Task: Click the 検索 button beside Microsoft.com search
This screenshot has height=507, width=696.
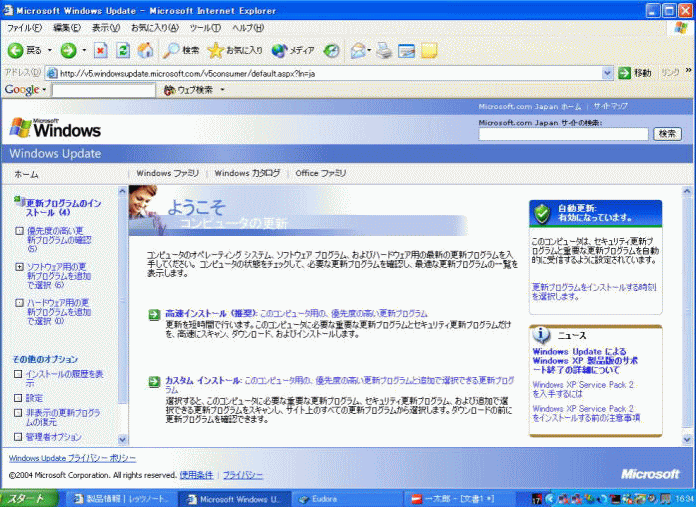Action: click(x=667, y=134)
